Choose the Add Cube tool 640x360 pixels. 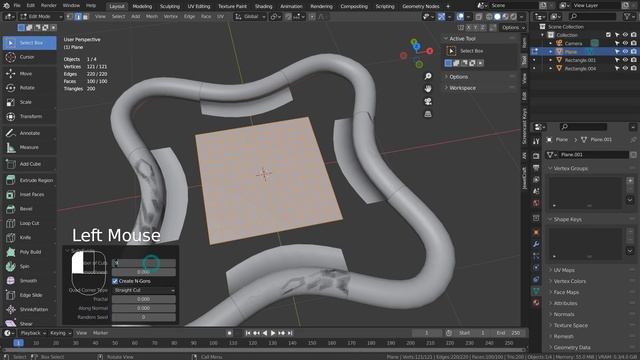pos(29,164)
